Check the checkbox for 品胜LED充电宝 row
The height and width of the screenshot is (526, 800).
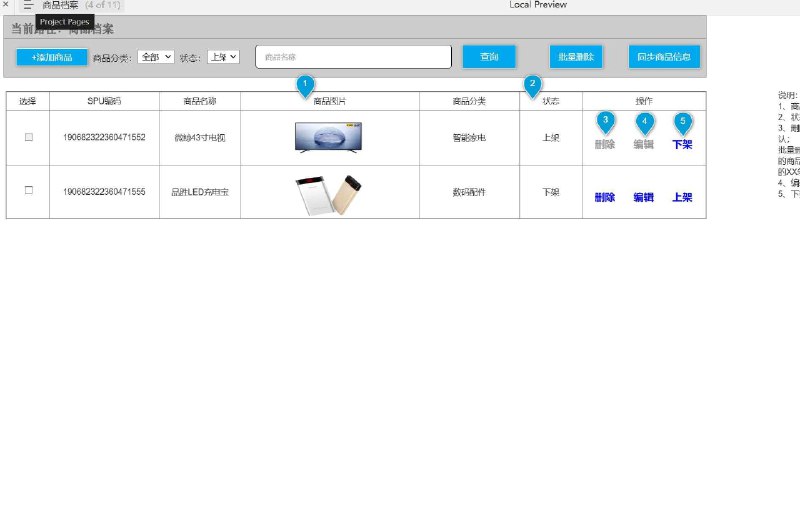click(x=29, y=190)
